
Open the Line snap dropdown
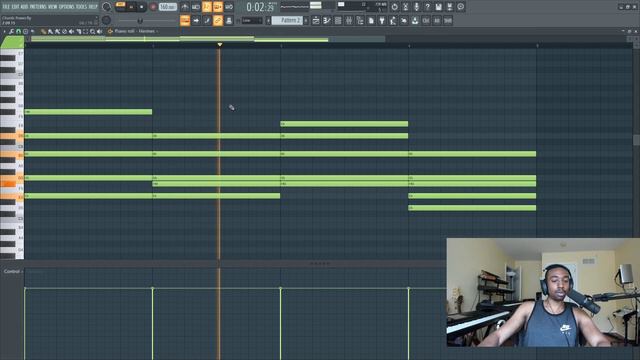pyautogui.click(x=251, y=20)
